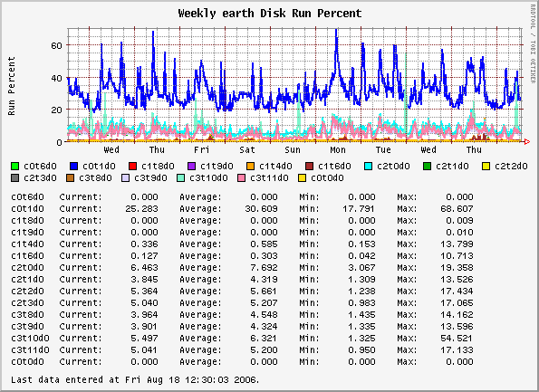Click the Last data entered timestamp line
The height and width of the screenshot is (392, 539).
[x=135, y=380]
